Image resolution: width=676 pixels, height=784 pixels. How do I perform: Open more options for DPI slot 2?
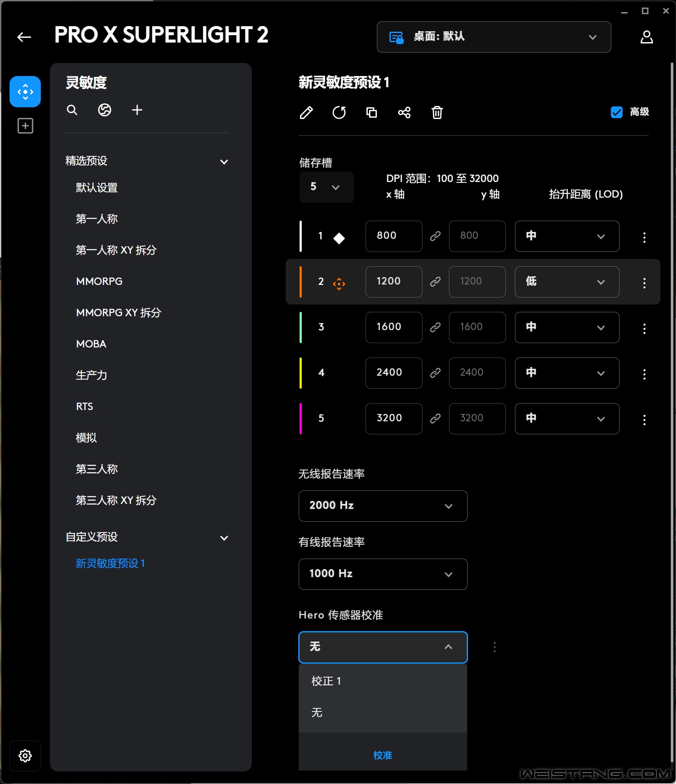[x=644, y=283]
